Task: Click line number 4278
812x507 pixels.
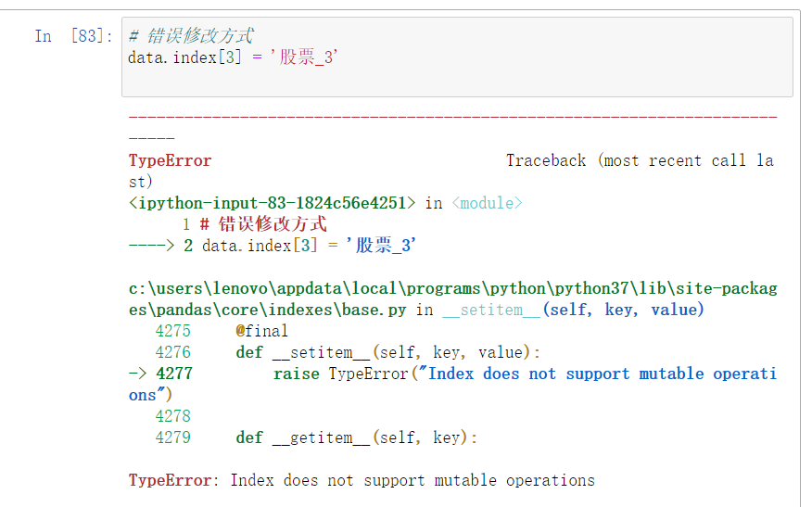Action: tap(173, 416)
